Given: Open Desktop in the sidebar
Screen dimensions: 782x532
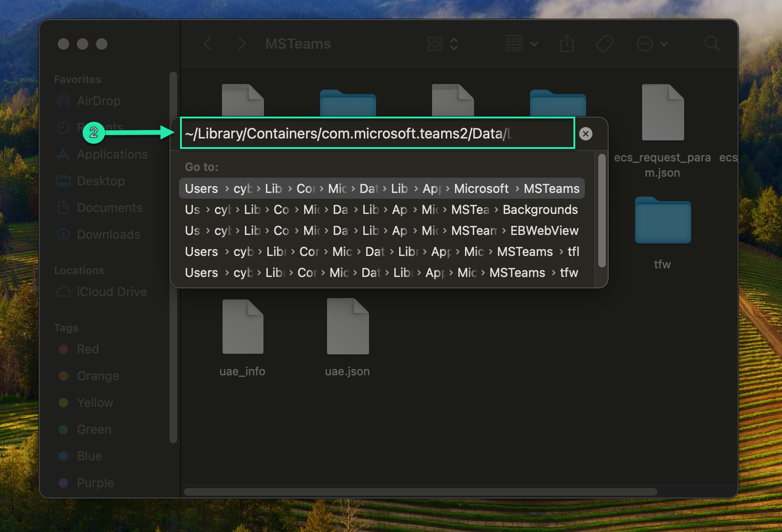Looking at the screenshot, I should [91, 181].
